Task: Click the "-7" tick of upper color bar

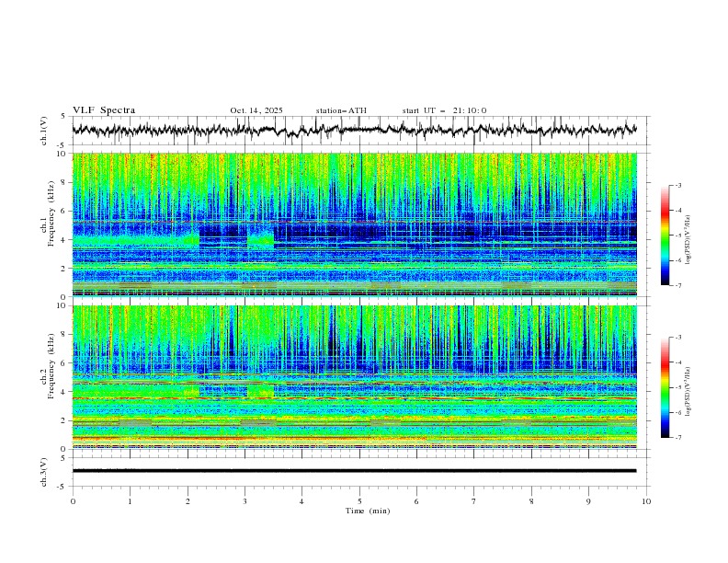Action: click(x=677, y=285)
